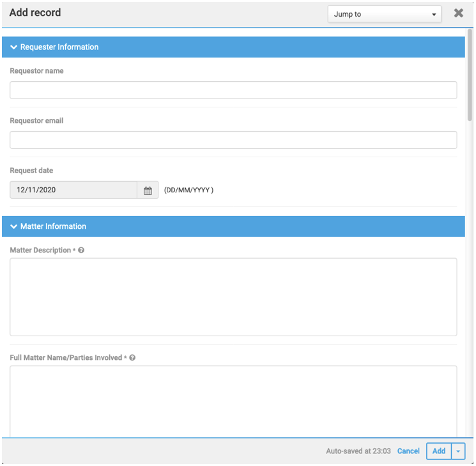Click the Matter Description help icon
476x466 pixels.
click(x=81, y=251)
